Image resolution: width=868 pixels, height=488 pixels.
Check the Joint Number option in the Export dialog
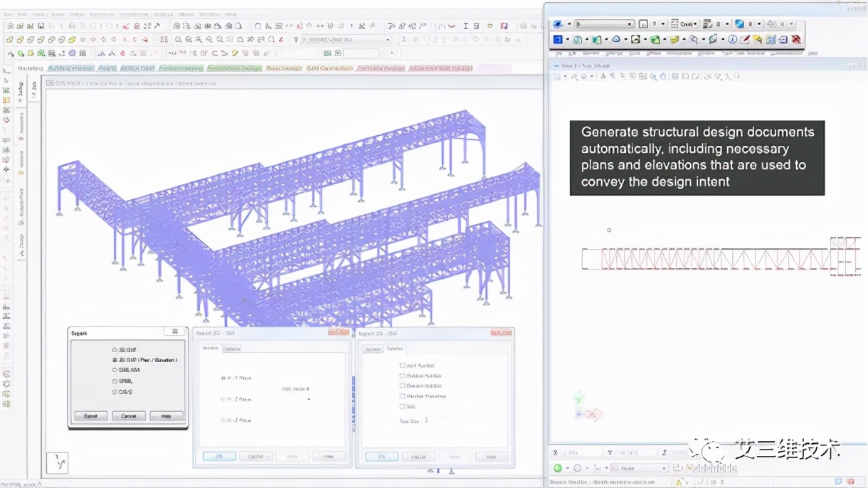click(402, 365)
